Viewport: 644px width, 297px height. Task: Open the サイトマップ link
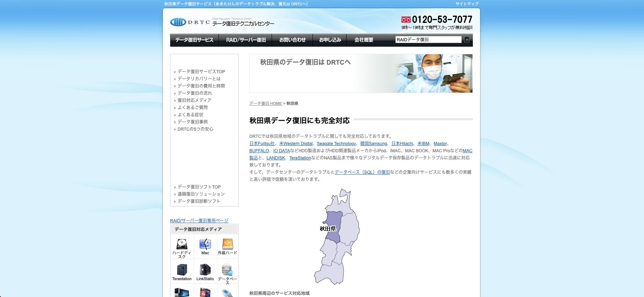point(467,4)
